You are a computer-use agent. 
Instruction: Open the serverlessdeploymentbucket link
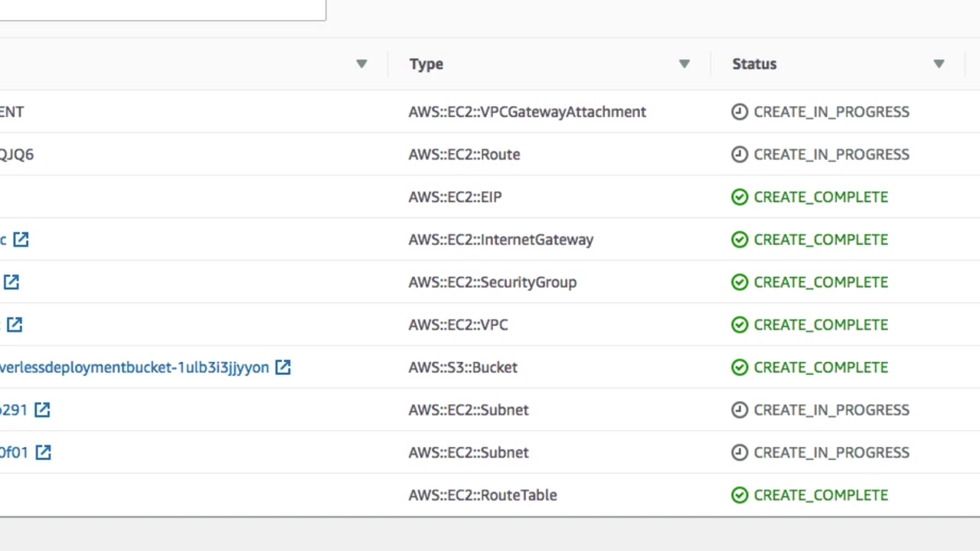pos(134,367)
